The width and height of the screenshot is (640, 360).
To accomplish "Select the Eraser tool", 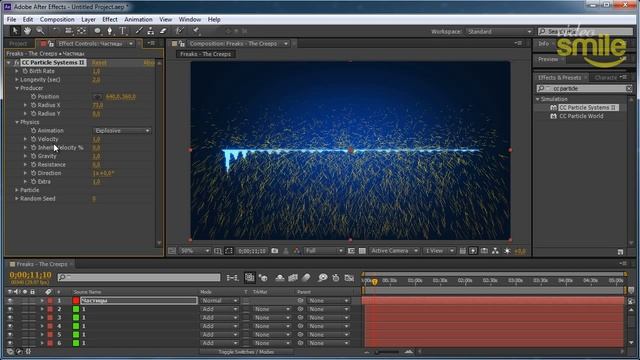I will coord(163,31).
